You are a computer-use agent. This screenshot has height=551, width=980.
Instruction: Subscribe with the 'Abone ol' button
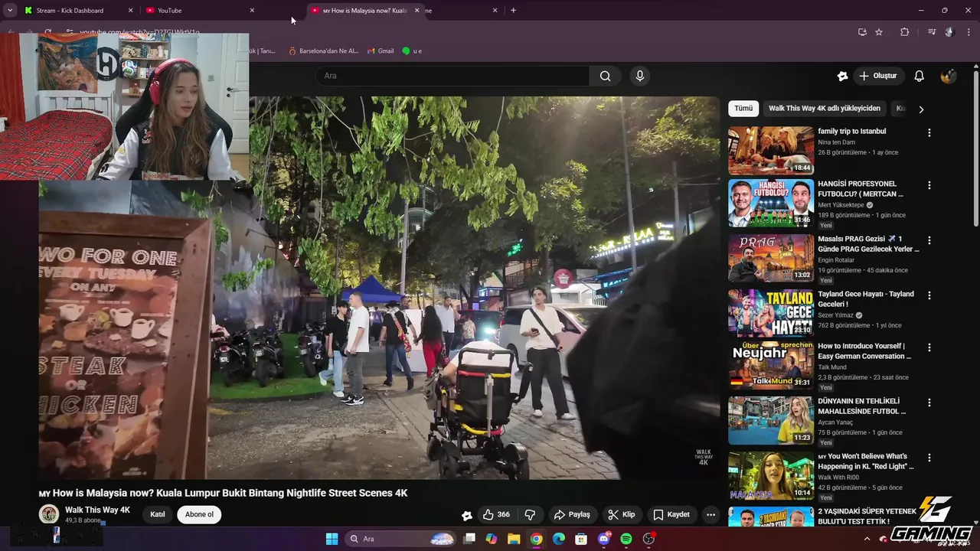click(199, 514)
